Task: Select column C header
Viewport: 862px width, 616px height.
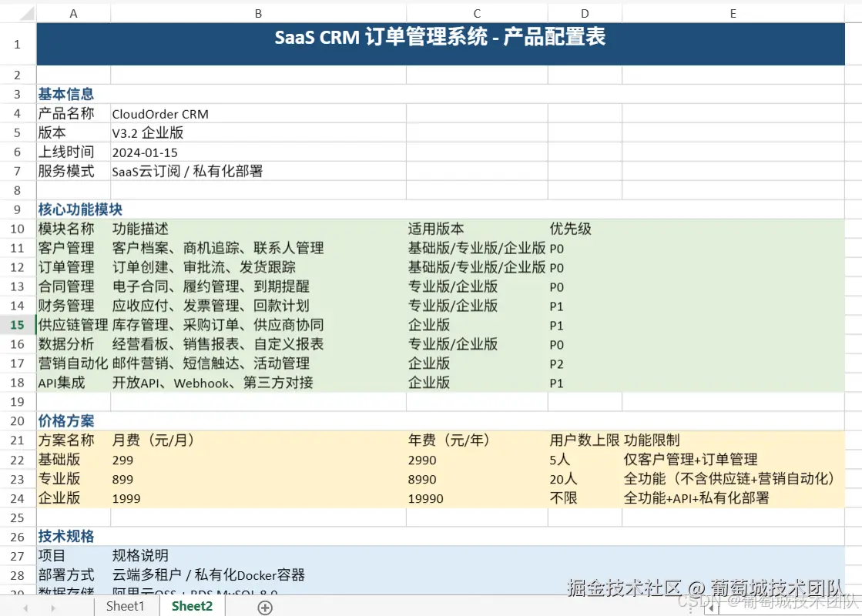Action: (477, 13)
